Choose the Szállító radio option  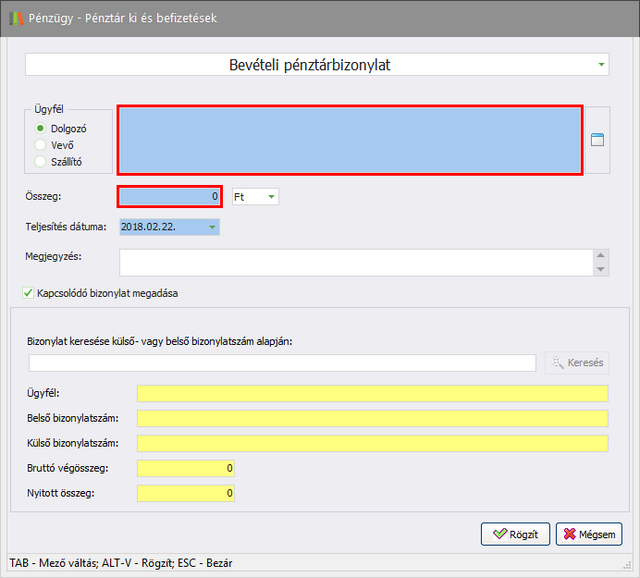[41, 161]
